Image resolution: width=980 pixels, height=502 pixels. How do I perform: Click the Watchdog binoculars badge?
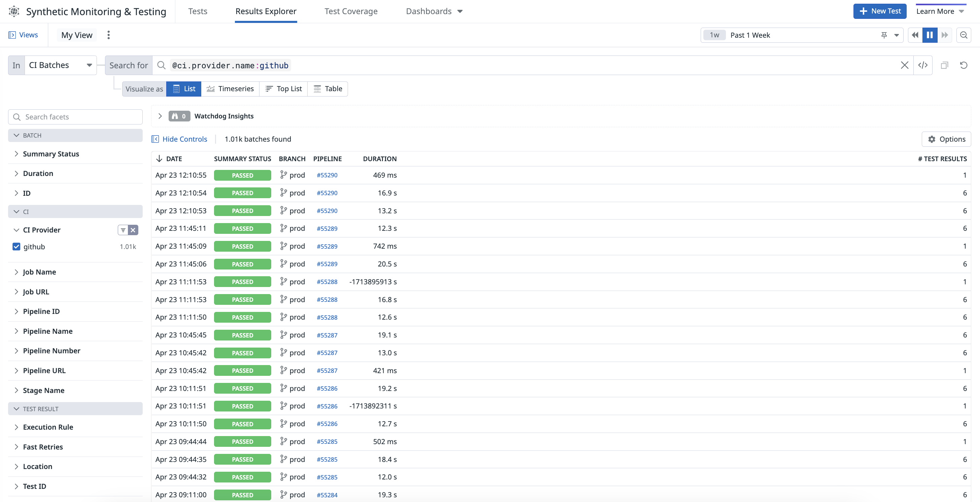coord(179,116)
